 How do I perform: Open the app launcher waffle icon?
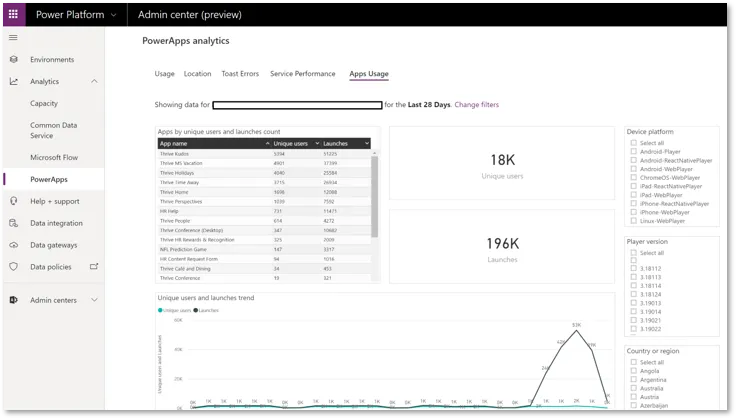13,14
